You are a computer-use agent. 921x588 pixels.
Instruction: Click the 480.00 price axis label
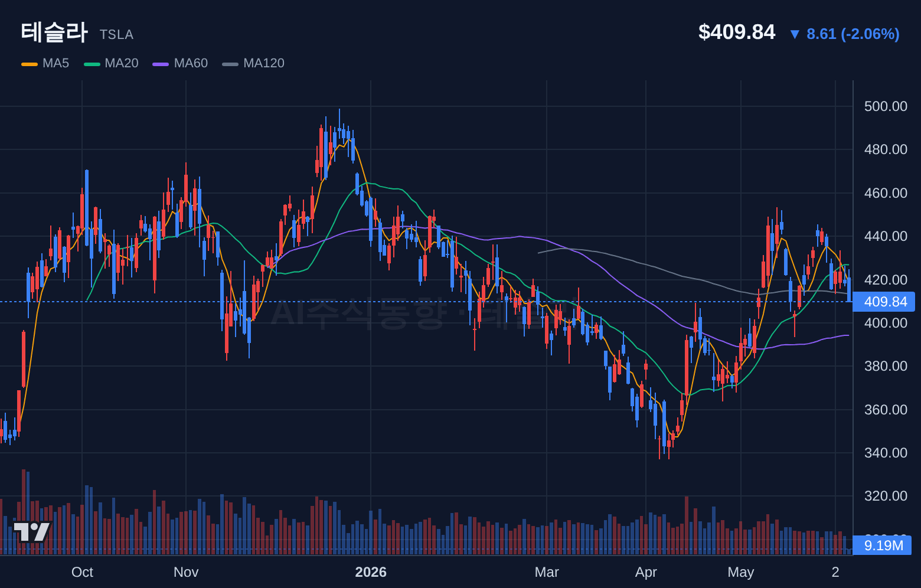point(886,149)
